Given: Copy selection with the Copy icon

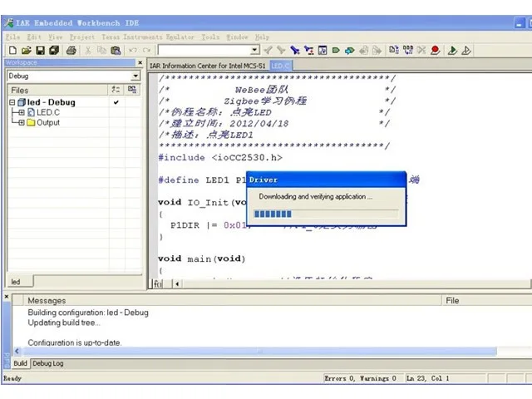Looking at the screenshot, I should pos(101,51).
